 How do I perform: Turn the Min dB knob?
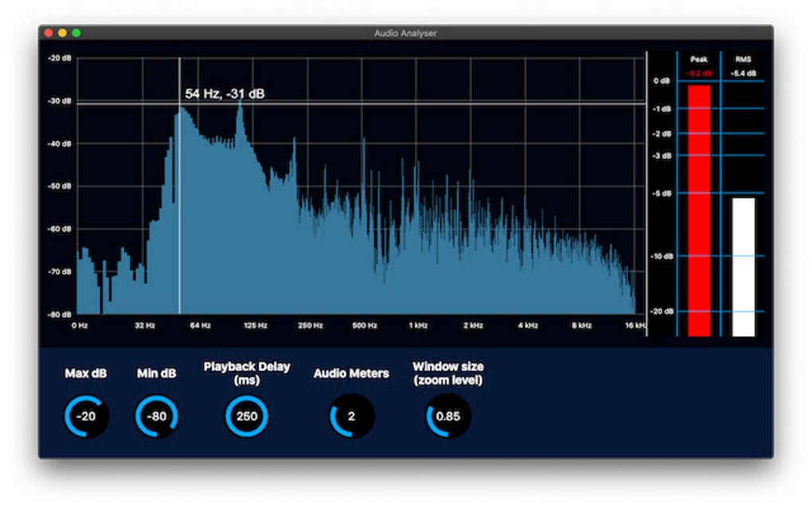click(x=156, y=415)
